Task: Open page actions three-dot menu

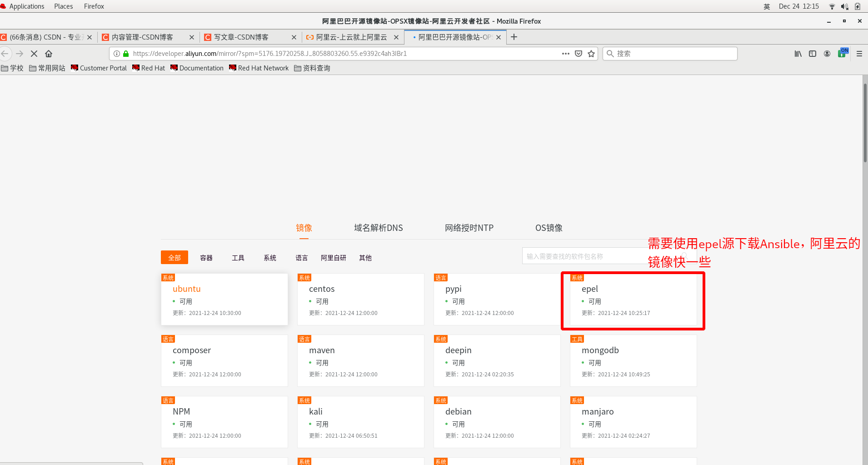Action: coord(566,54)
